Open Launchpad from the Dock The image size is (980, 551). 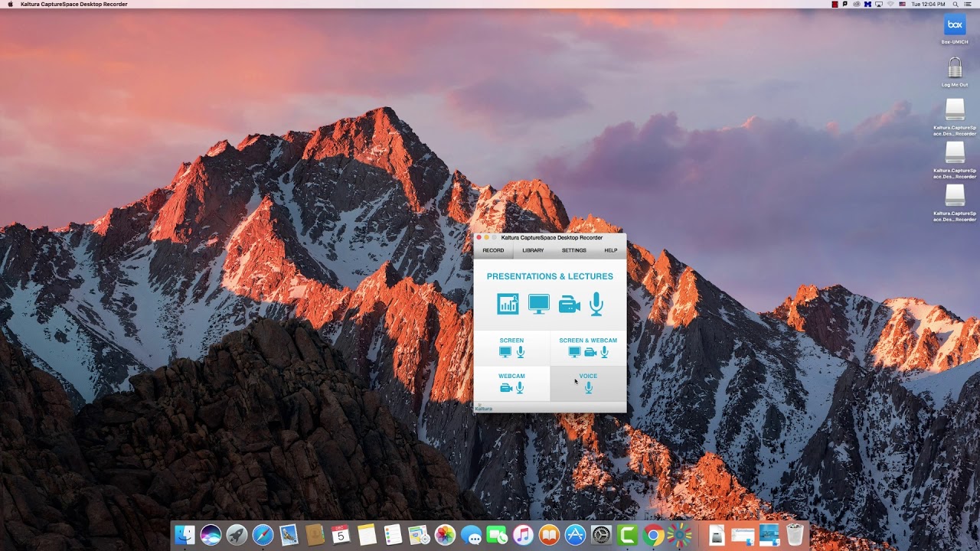coord(237,535)
